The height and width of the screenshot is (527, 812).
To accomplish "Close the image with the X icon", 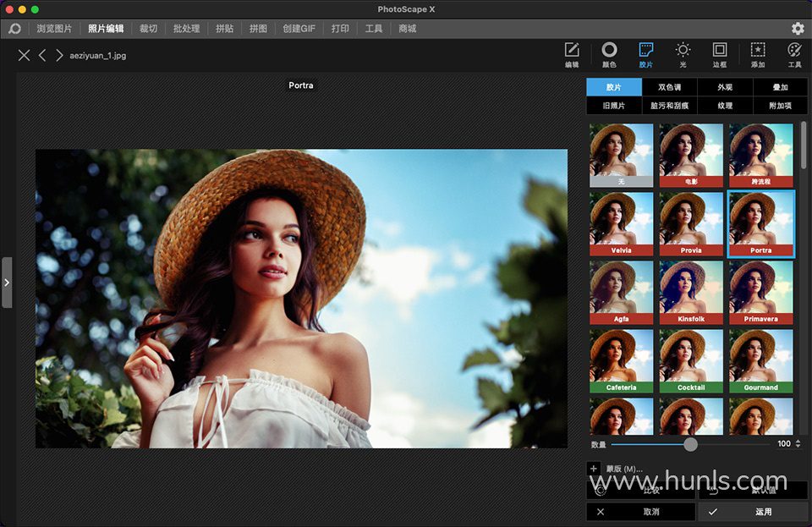I will coord(24,56).
